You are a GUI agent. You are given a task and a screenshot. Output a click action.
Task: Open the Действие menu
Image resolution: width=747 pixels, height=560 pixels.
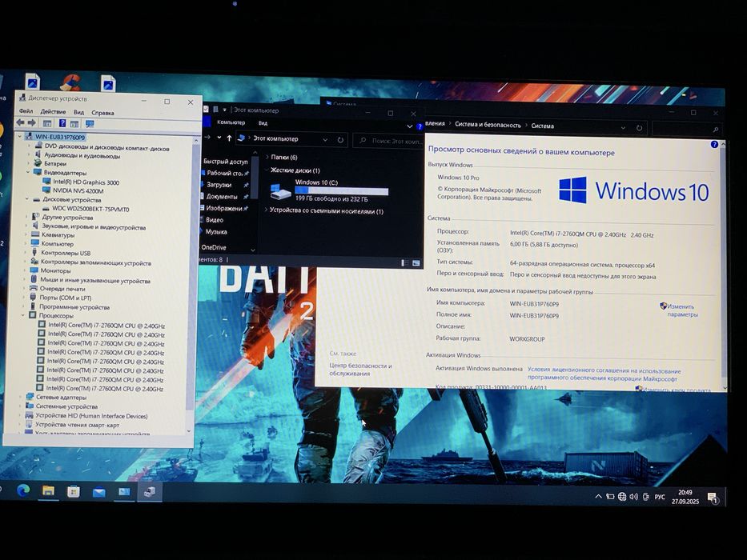tap(53, 111)
